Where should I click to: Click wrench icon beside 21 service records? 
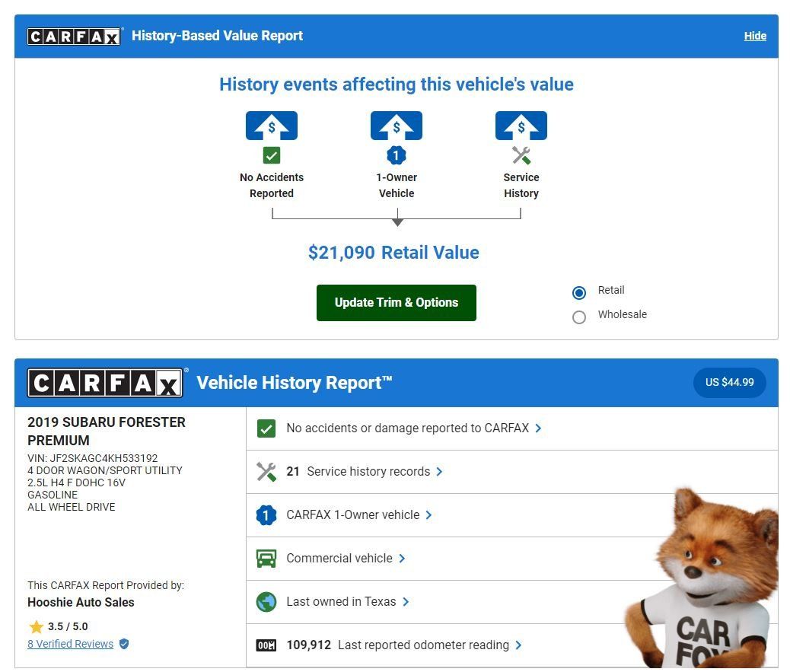click(x=266, y=472)
